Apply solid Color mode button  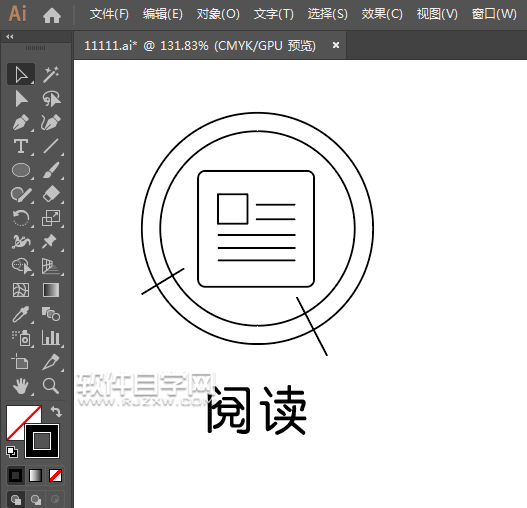pyautogui.click(x=15, y=475)
